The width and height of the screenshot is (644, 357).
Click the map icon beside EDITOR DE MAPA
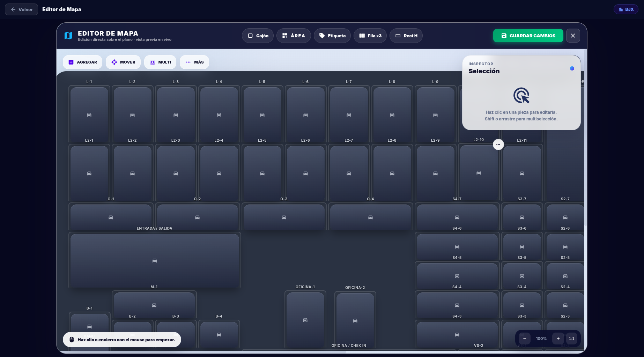click(68, 36)
